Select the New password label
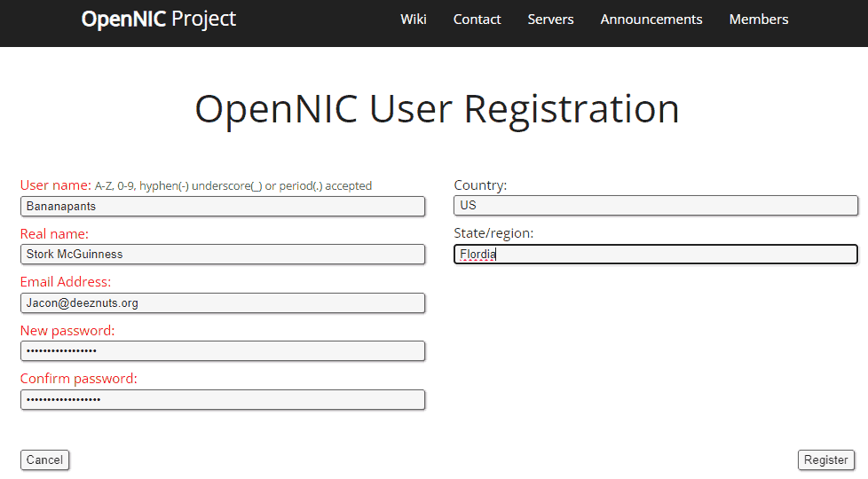The height and width of the screenshot is (479, 868). click(67, 331)
